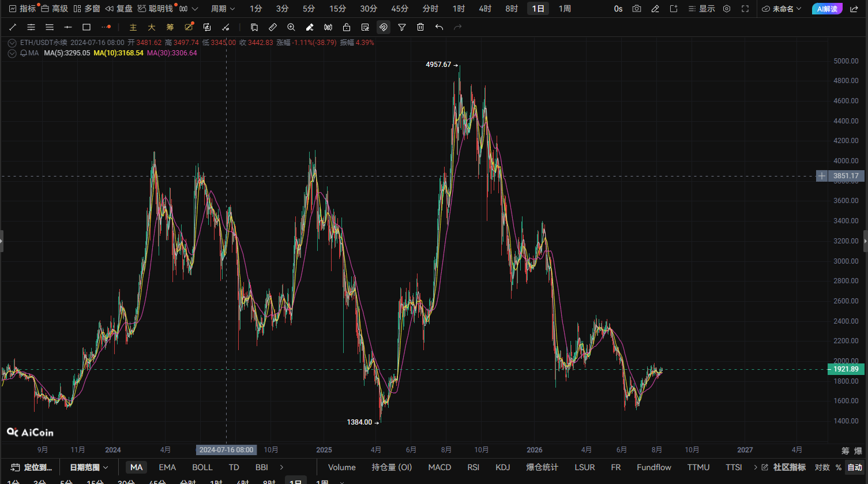Viewport: 868px width, 484px height.
Task: Open the 复盘 replay mode
Action: coord(119,9)
